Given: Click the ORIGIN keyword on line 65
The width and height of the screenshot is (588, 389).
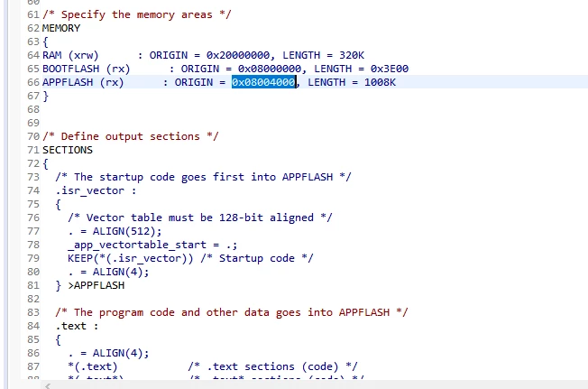Looking at the screenshot, I should pos(200,69).
